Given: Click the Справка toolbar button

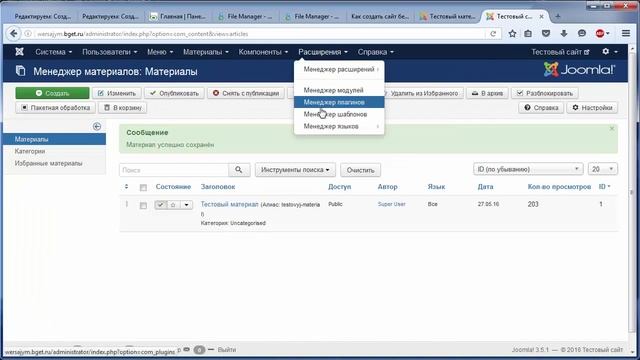Looking at the screenshot, I should pos(541,108).
